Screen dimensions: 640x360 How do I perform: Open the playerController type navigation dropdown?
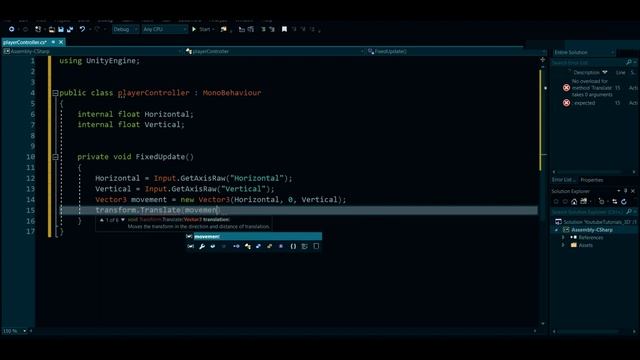(x=274, y=51)
